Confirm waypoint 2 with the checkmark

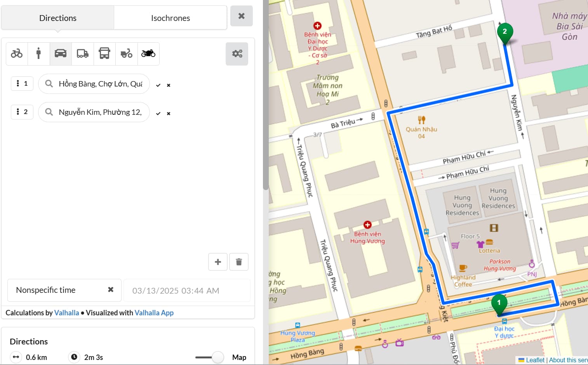(x=158, y=114)
